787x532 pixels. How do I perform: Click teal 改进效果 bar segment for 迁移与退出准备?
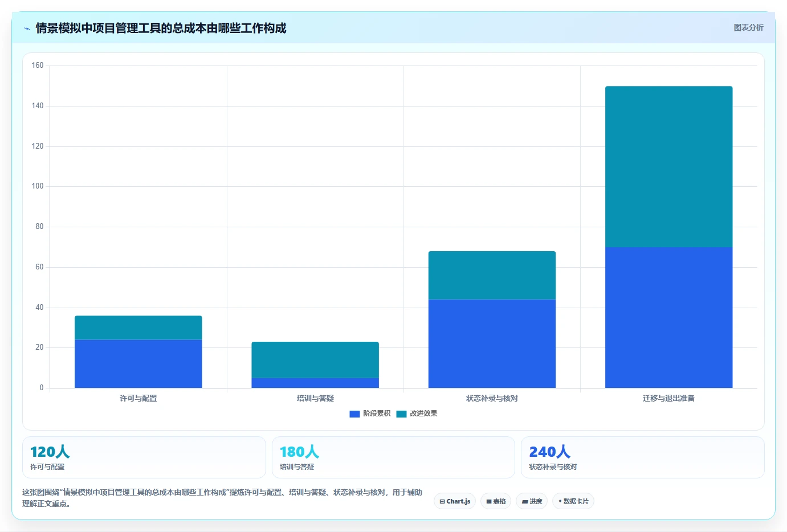pos(669,166)
